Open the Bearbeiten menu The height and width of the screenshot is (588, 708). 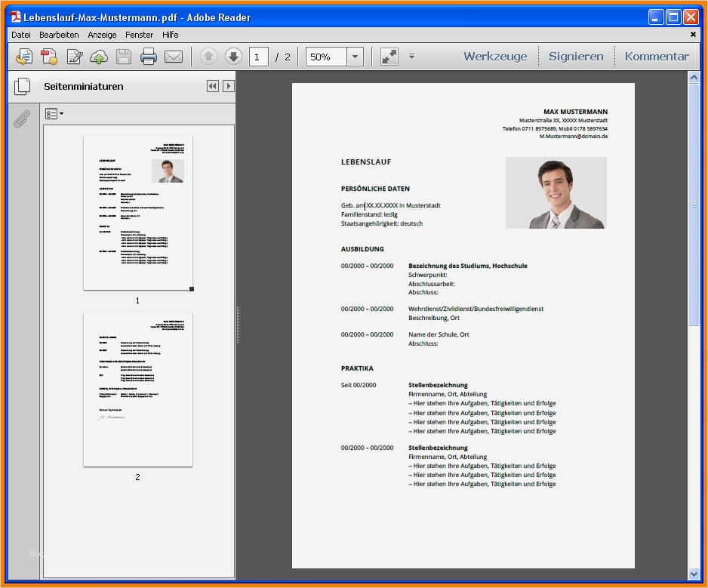[x=58, y=34]
